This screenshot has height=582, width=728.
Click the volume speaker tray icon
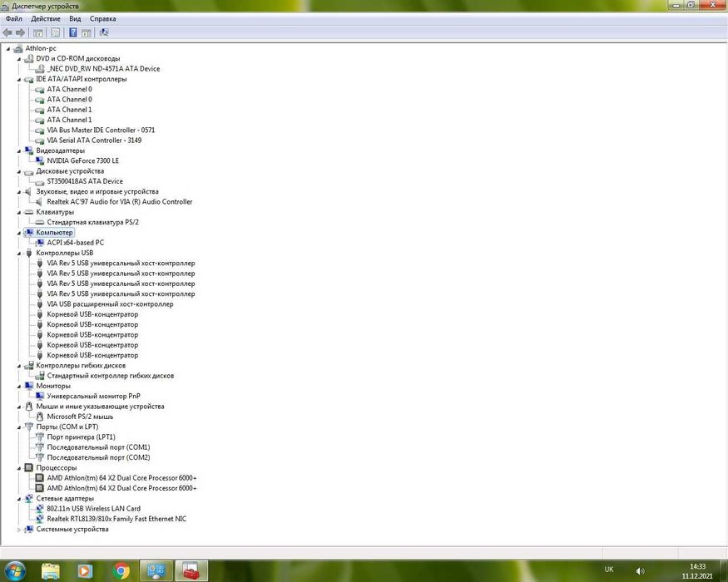[x=641, y=571]
